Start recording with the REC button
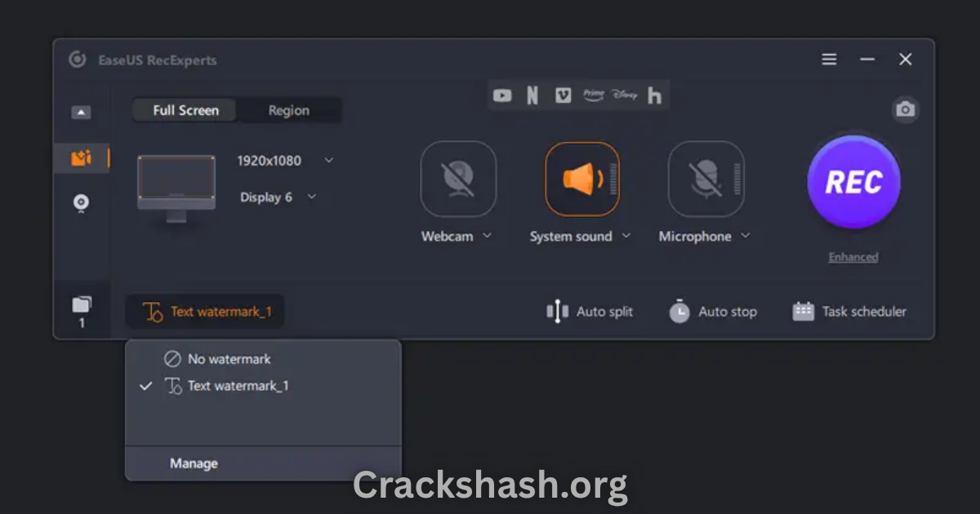Screen dimensions: 980x514 853,182
